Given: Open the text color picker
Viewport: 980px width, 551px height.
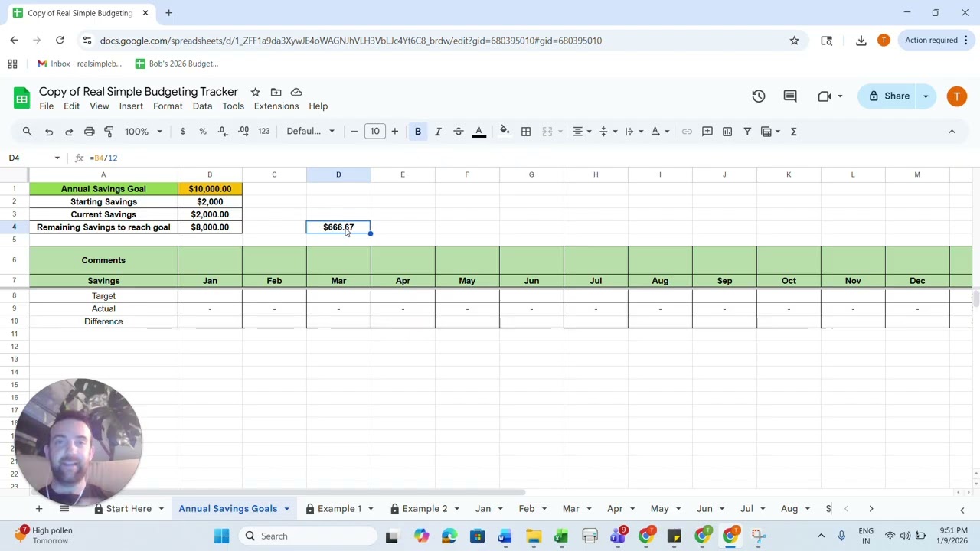Looking at the screenshot, I should (479, 132).
